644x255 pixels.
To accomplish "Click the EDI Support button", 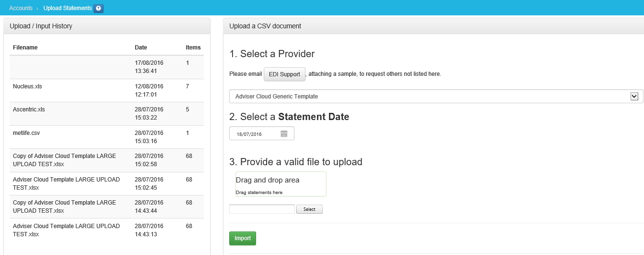I will pyautogui.click(x=284, y=74).
